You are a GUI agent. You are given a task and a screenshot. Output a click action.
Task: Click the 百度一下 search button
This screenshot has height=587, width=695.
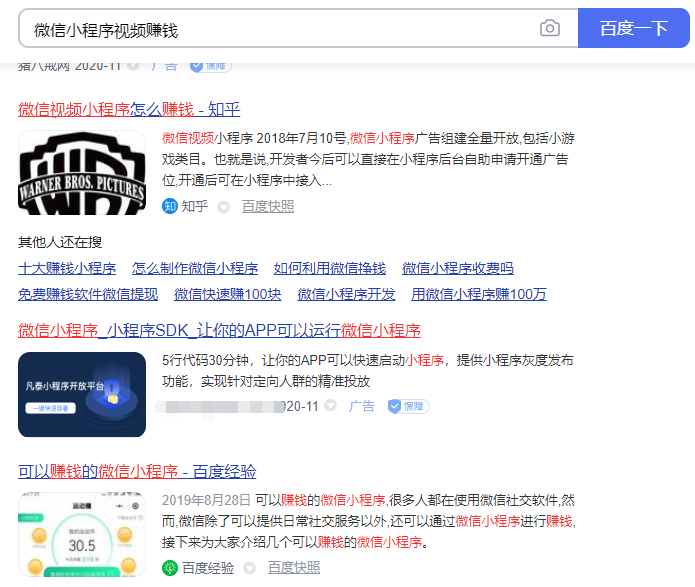[634, 28]
